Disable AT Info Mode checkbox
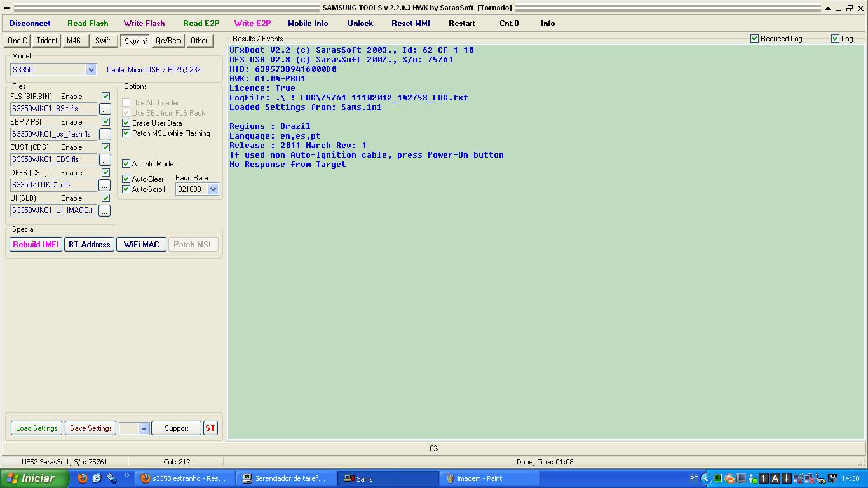Viewport: 868px width, 488px height. coord(126,164)
